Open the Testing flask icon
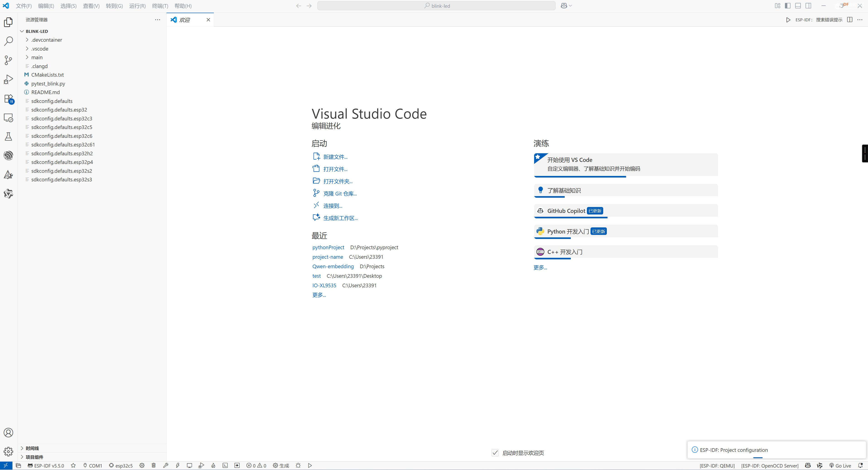The width and height of the screenshot is (868, 470). (x=8, y=136)
